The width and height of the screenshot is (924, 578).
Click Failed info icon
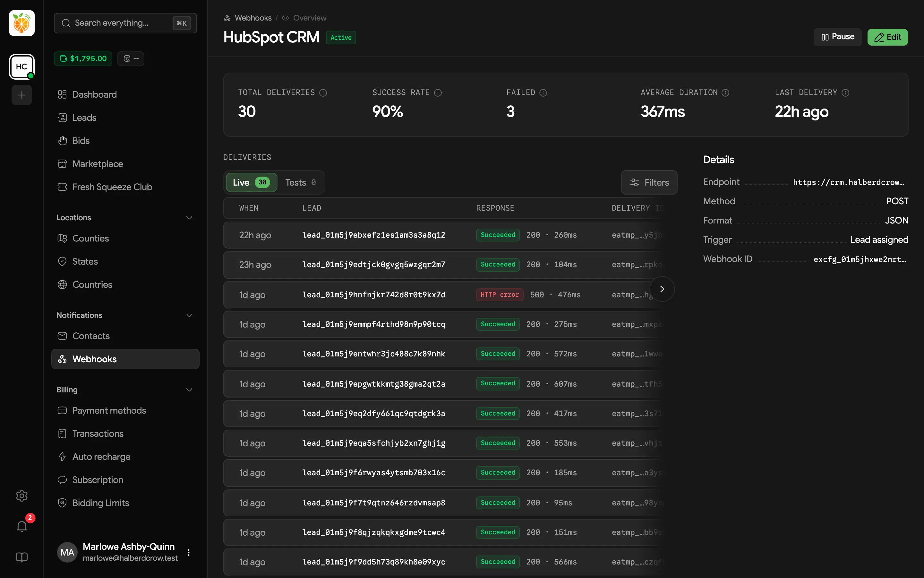click(x=543, y=92)
